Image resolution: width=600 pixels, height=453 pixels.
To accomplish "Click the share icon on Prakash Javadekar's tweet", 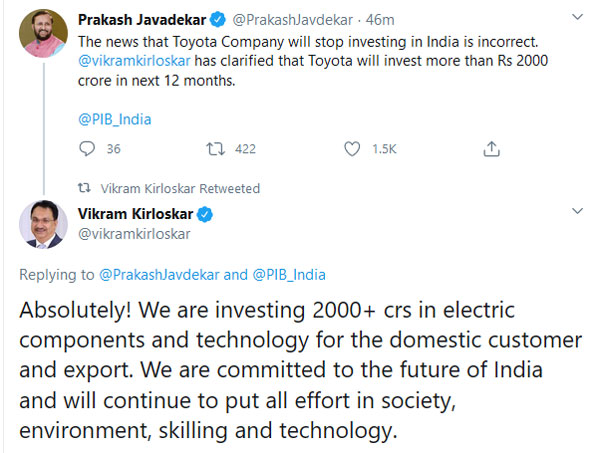I will (x=491, y=149).
